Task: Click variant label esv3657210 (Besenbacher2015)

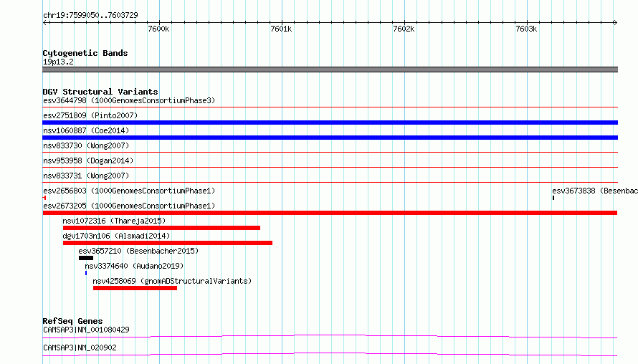Action: (x=138, y=251)
